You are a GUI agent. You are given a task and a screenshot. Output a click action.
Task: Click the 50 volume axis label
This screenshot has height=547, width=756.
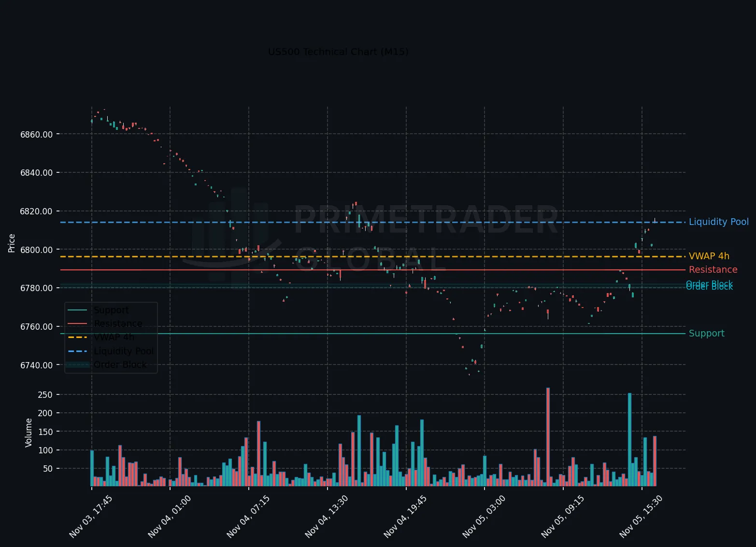click(x=48, y=469)
